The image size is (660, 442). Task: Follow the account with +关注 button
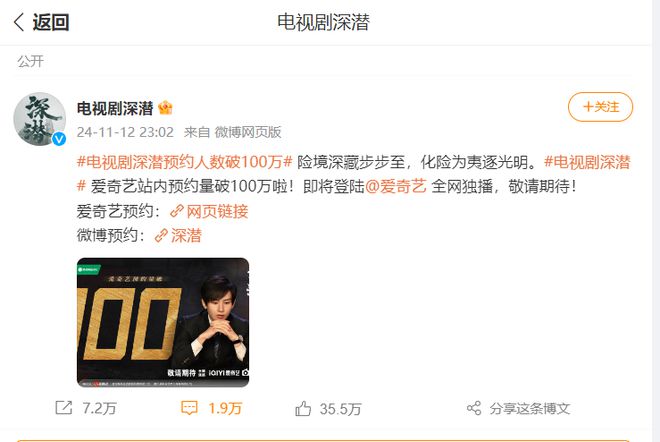(x=600, y=107)
